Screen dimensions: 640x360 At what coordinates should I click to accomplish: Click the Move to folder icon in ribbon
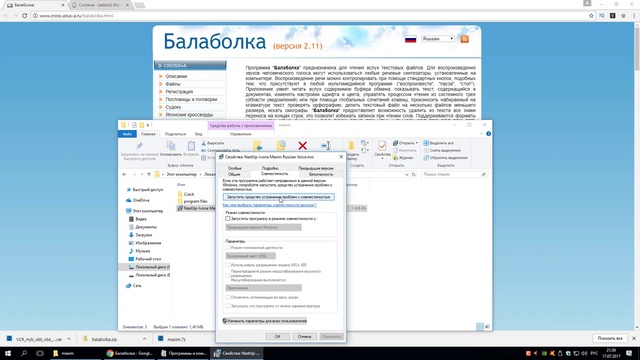[257, 146]
